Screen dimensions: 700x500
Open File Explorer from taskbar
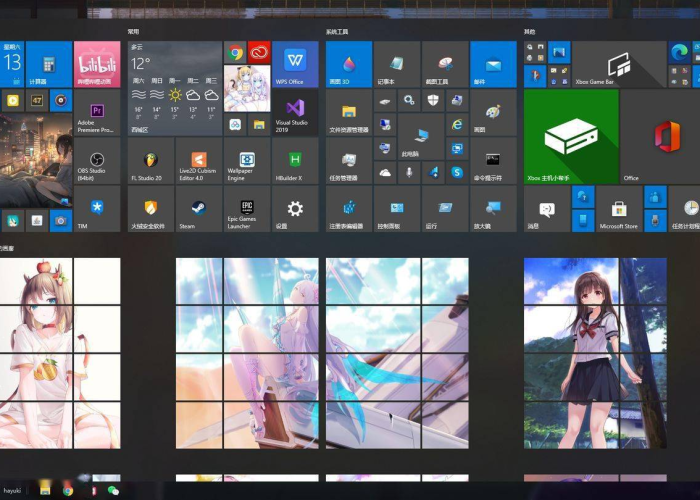pyautogui.click(x=45, y=490)
